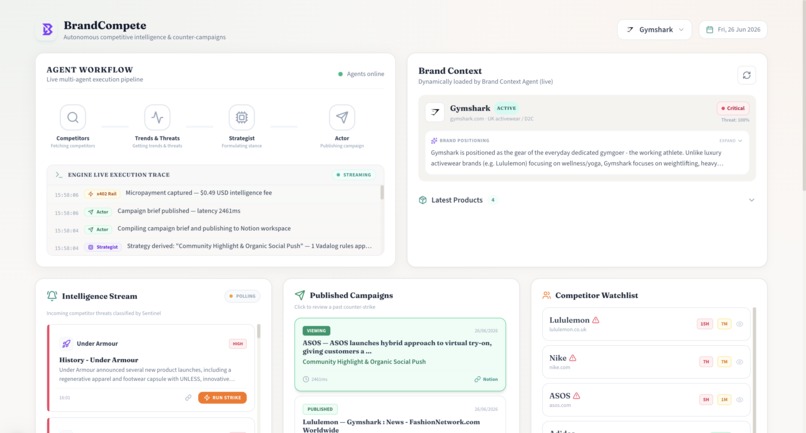Expand the Brand Positioning text
Screen dimensions: 806x433
click(x=731, y=140)
